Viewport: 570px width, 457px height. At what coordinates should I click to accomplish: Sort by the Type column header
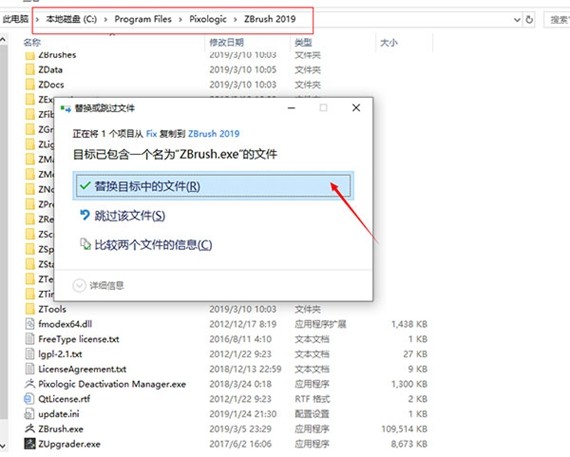[x=303, y=43]
